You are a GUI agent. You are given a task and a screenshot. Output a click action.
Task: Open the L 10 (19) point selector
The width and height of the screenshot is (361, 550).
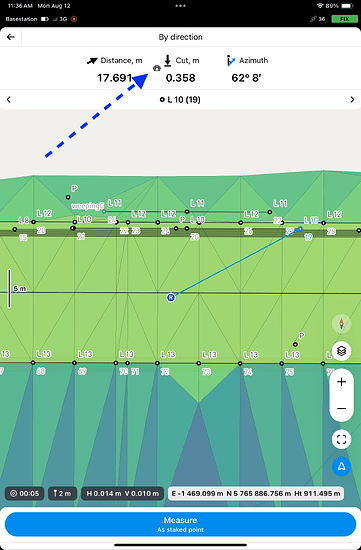click(x=180, y=100)
